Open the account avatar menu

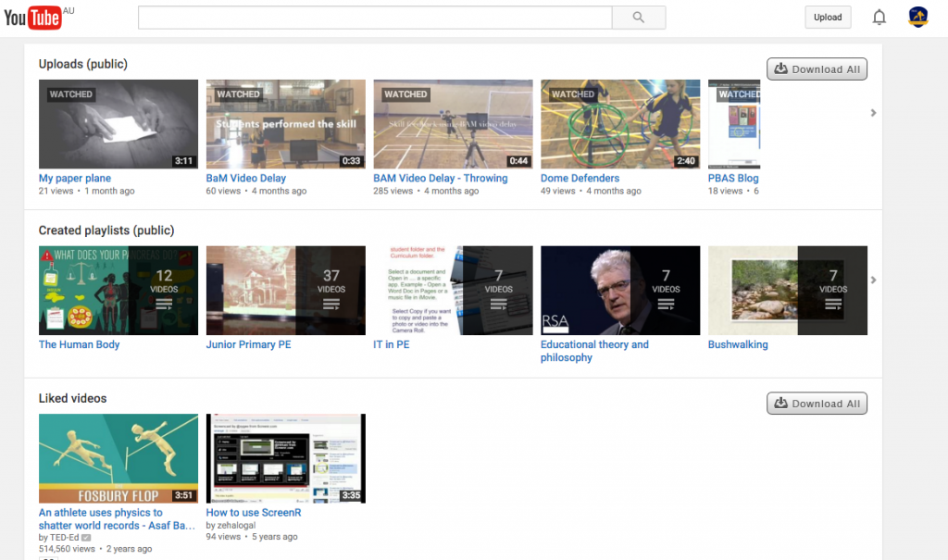[x=917, y=17]
